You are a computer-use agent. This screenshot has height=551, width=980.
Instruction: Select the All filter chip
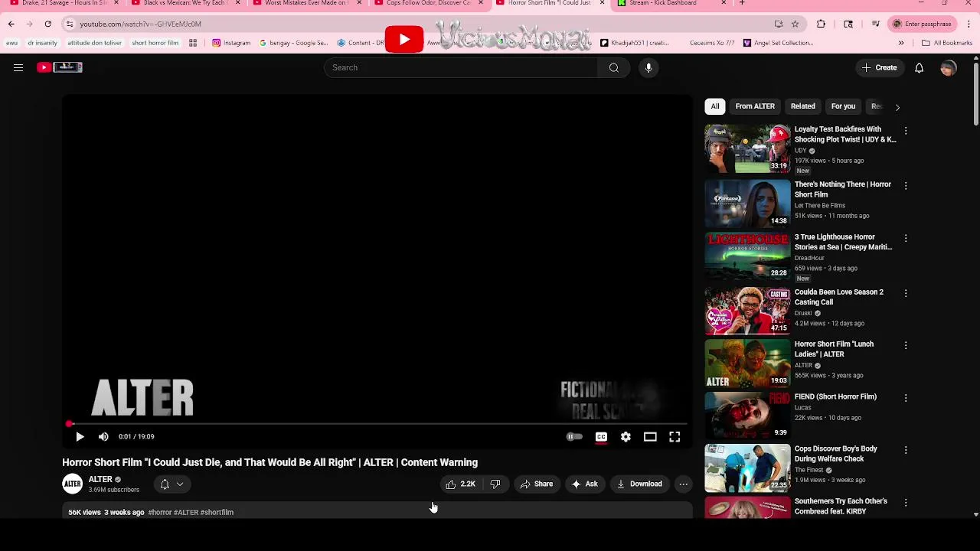[x=715, y=106]
